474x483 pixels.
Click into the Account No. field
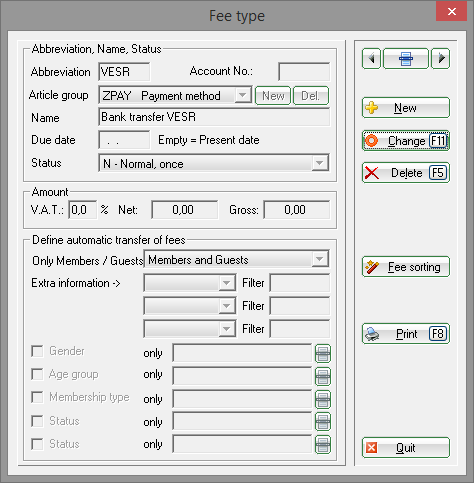304,72
